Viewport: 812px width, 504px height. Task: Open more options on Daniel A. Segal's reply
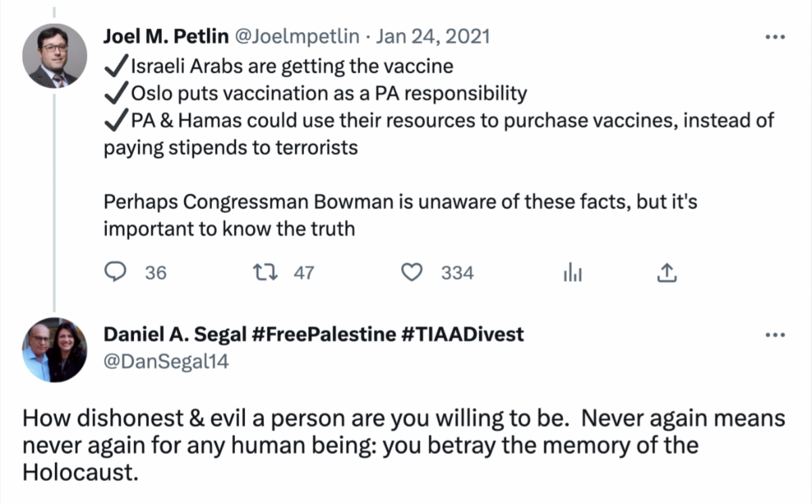pos(774,334)
